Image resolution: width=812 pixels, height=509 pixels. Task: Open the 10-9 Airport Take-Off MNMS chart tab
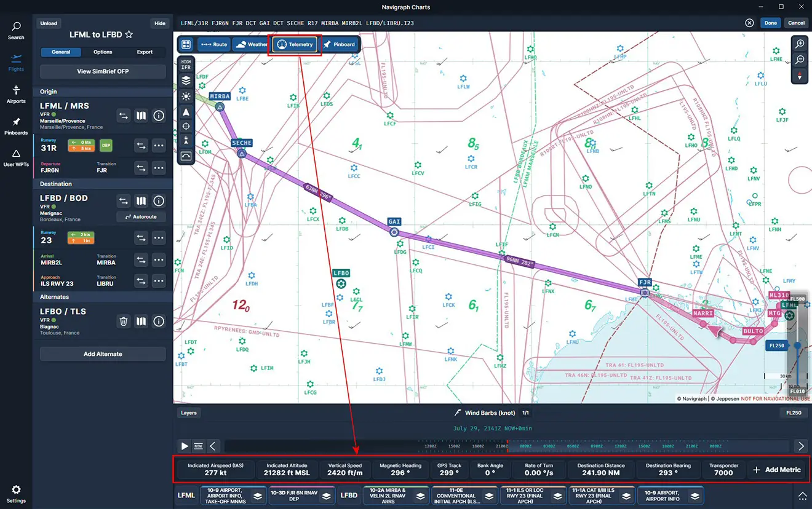pyautogui.click(x=234, y=495)
